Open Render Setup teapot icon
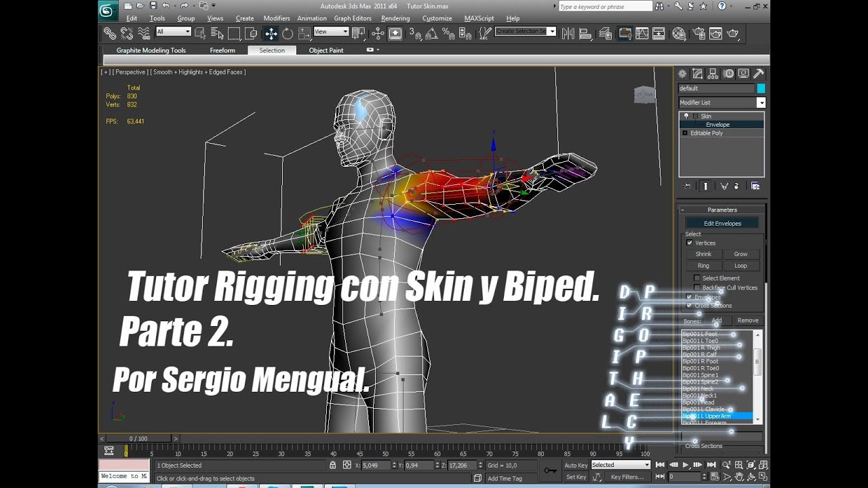 [x=698, y=33]
